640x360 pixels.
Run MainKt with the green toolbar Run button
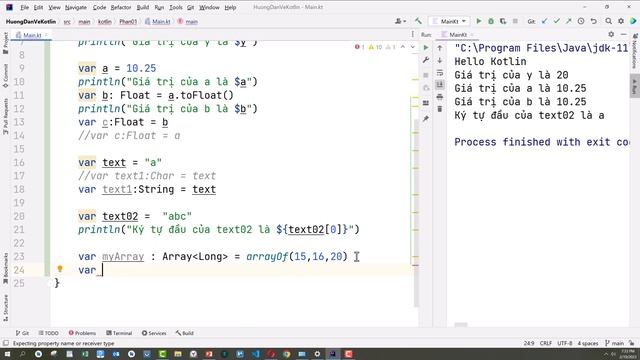tap(479, 21)
